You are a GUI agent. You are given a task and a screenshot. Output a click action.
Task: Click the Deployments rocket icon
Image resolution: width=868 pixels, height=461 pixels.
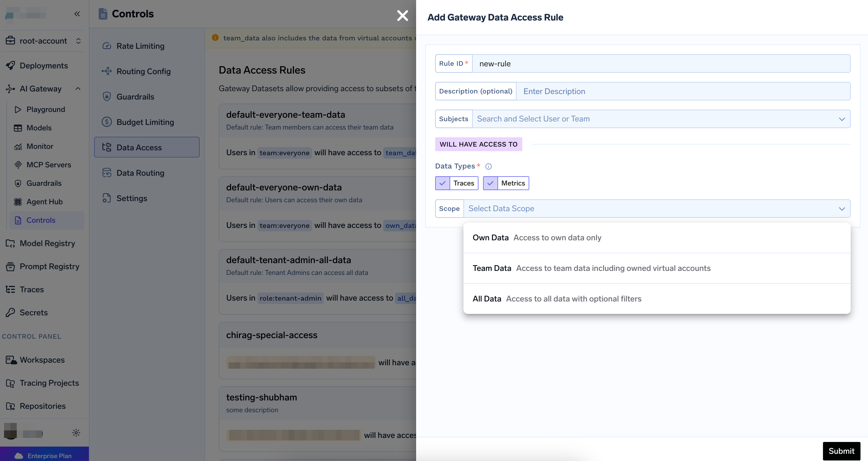pos(10,66)
